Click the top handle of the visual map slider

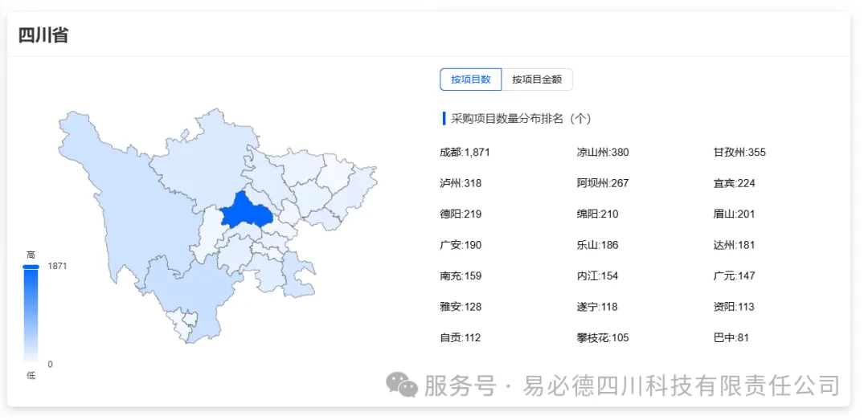(x=31, y=267)
